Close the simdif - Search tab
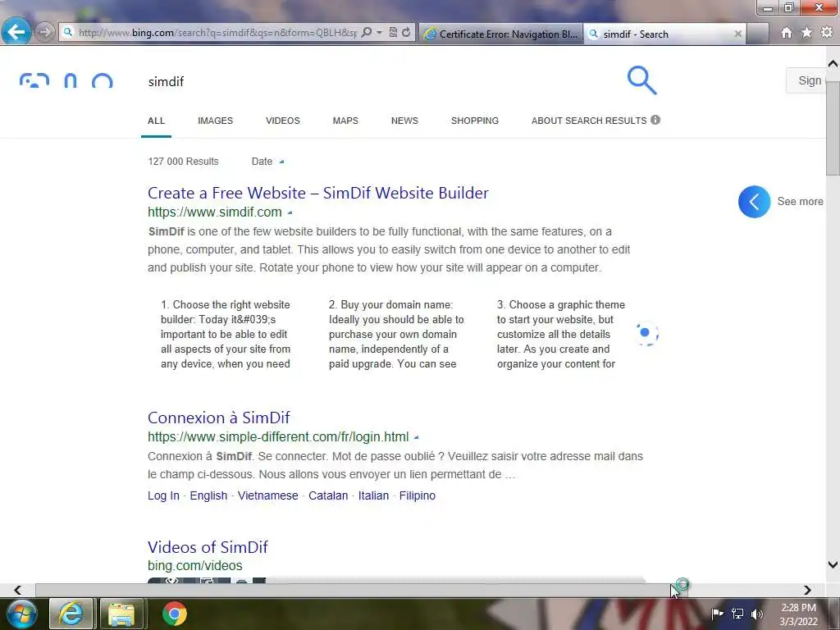 coord(737,34)
